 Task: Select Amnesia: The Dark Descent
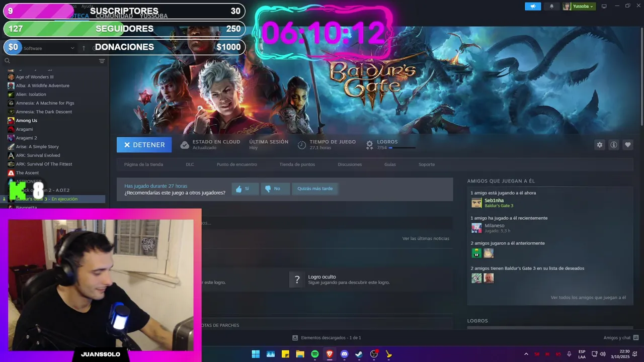(x=44, y=112)
